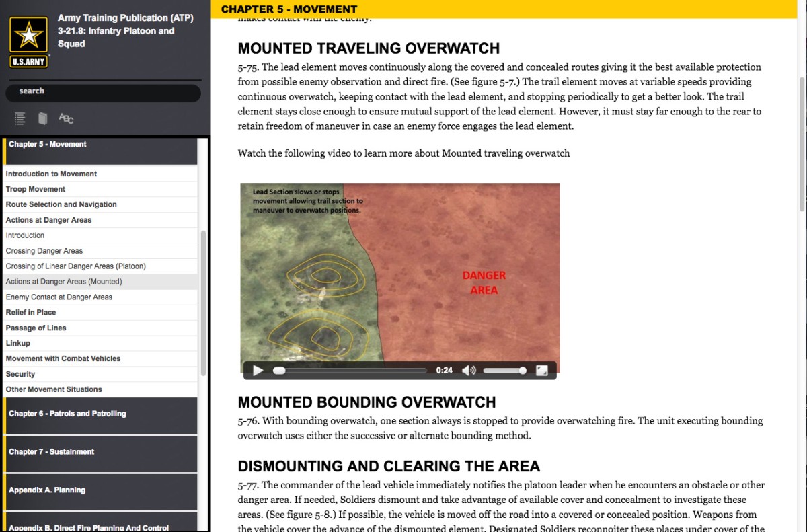
Task: Mute the video volume speaker icon
Action: coord(469,370)
